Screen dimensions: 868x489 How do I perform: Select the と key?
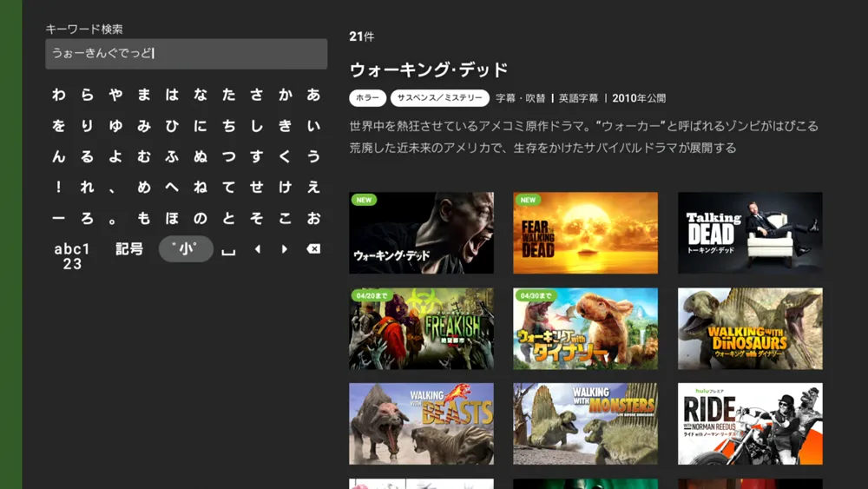pyautogui.click(x=228, y=218)
